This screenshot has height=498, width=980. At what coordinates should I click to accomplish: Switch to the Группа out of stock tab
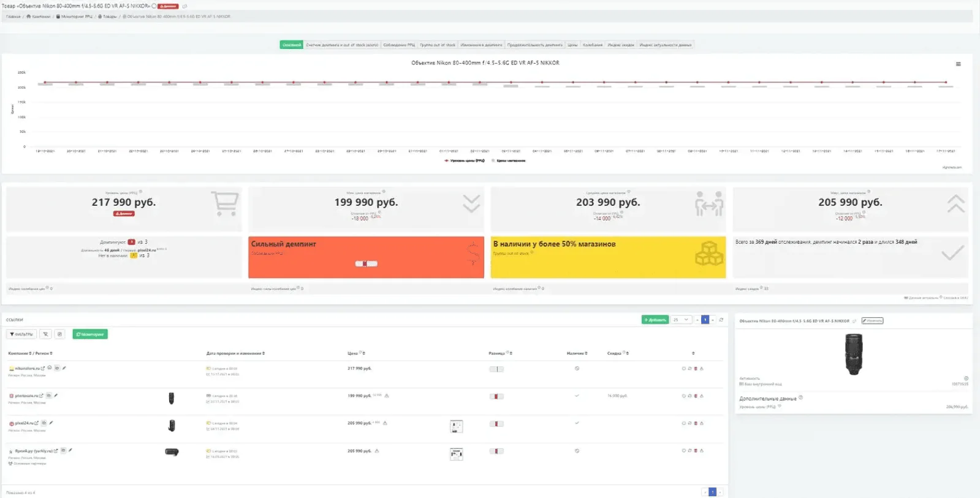point(438,45)
